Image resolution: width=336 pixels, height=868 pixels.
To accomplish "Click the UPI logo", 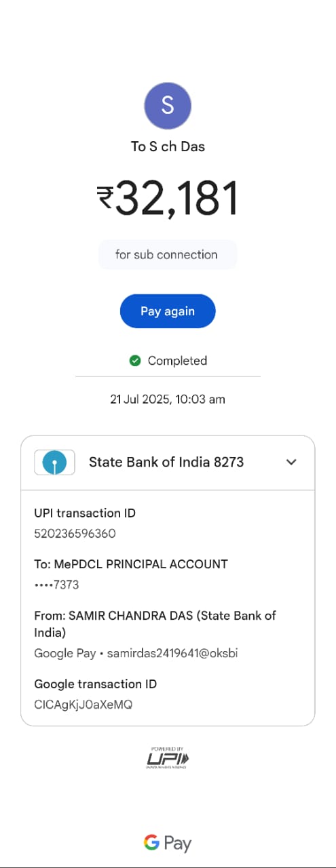I will point(168,757).
